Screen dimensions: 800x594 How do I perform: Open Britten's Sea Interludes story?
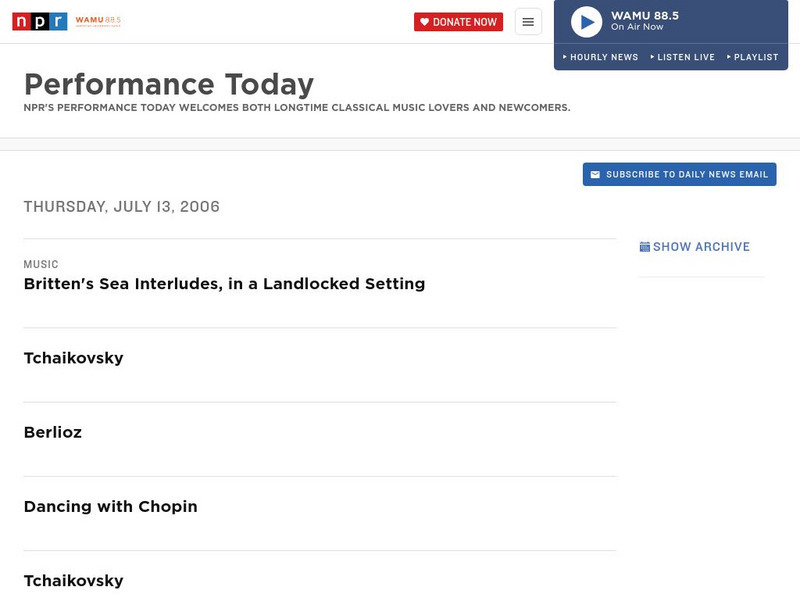pos(224,283)
